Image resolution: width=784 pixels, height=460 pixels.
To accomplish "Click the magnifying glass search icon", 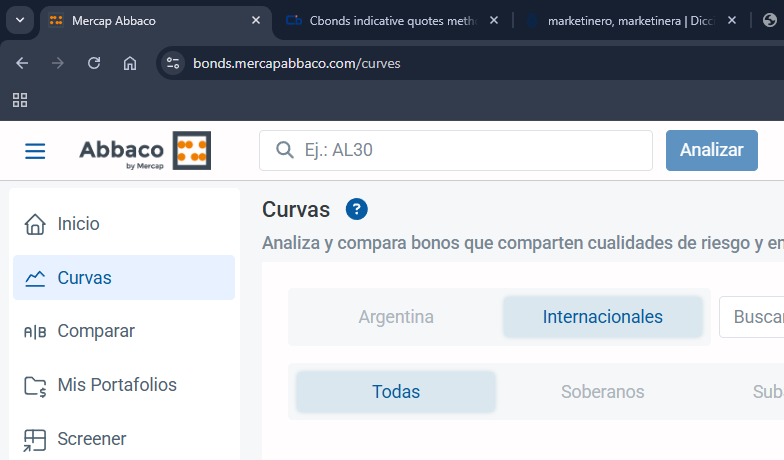I will 285,150.
